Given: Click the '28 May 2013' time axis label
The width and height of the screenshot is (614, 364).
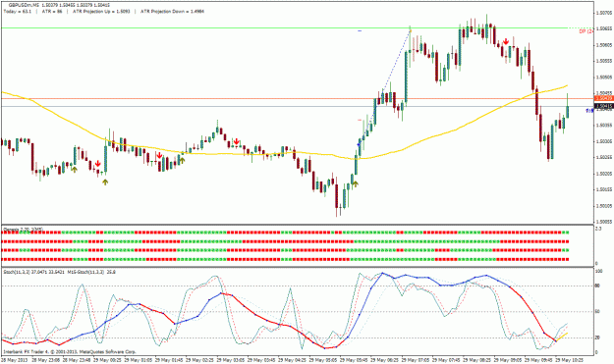Looking at the screenshot, I should pos(15,359).
